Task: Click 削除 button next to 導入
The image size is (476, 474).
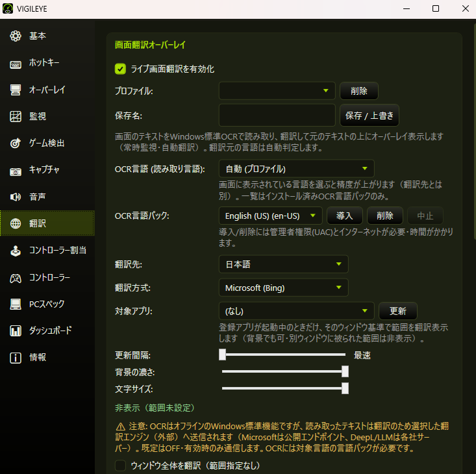Action: coord(385,216)
